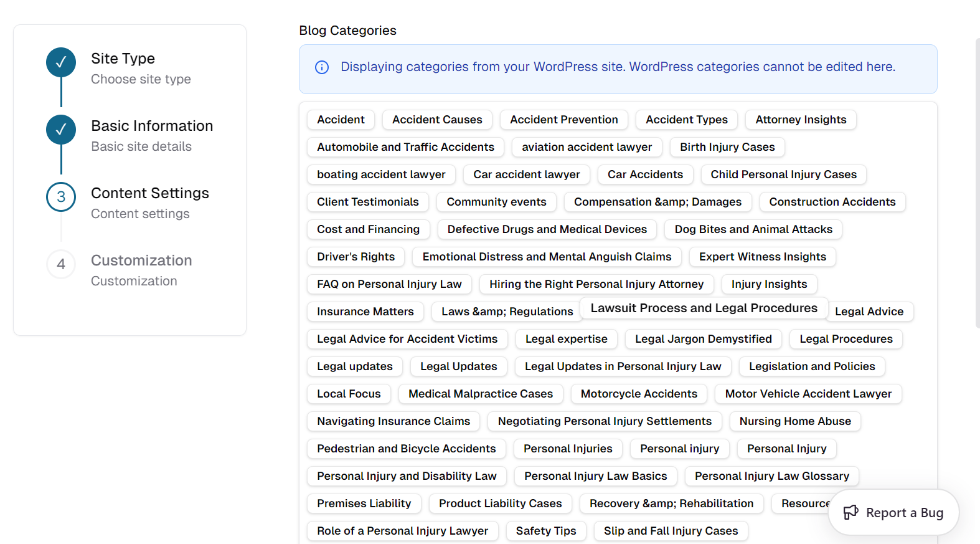Screen dimensions: 980x544
Task: Click the Dog Bites and Animal Attacks tag
Action: (753, 229)
